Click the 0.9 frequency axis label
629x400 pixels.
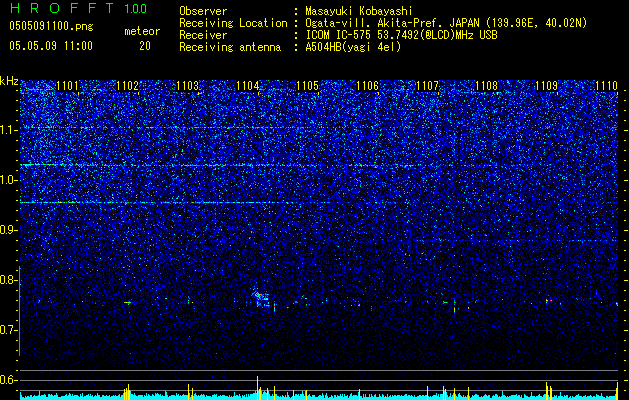click(x=8, y=230)
